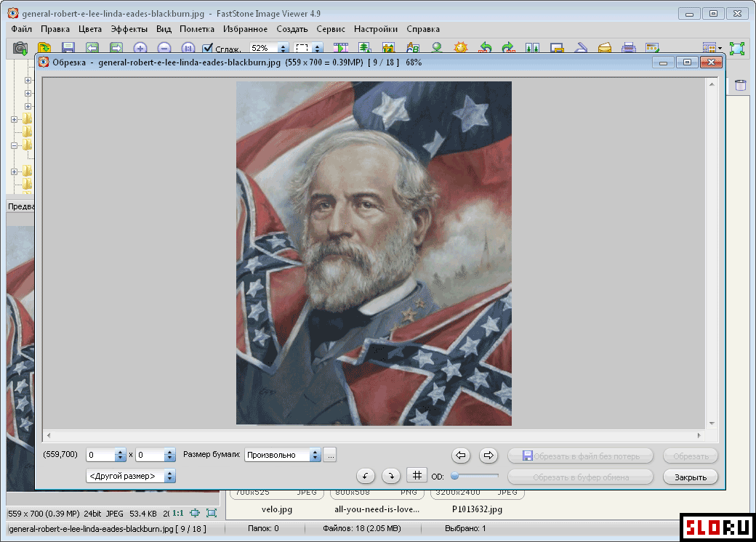Click the ellipsis button next to paper size
The height and width of the screenshot is (542, 756).
(330, 455)
